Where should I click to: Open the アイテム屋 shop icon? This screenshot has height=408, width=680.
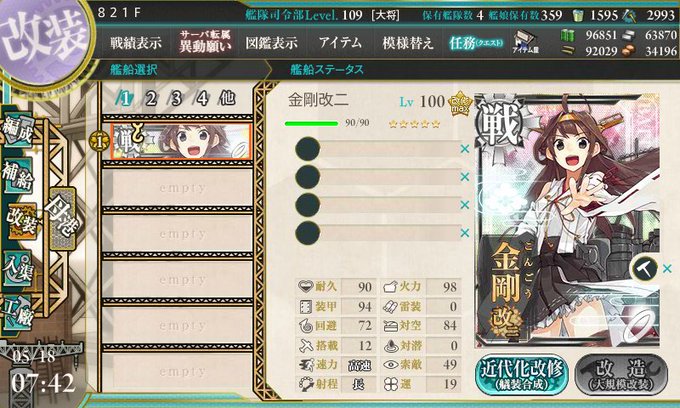click(x=525, y=42)
